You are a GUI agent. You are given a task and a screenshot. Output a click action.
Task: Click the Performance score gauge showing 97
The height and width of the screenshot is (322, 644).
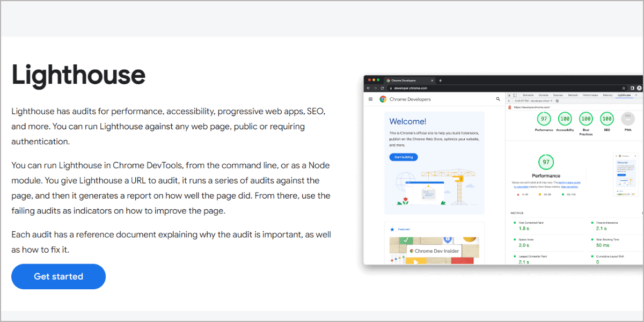click(544, 119)
